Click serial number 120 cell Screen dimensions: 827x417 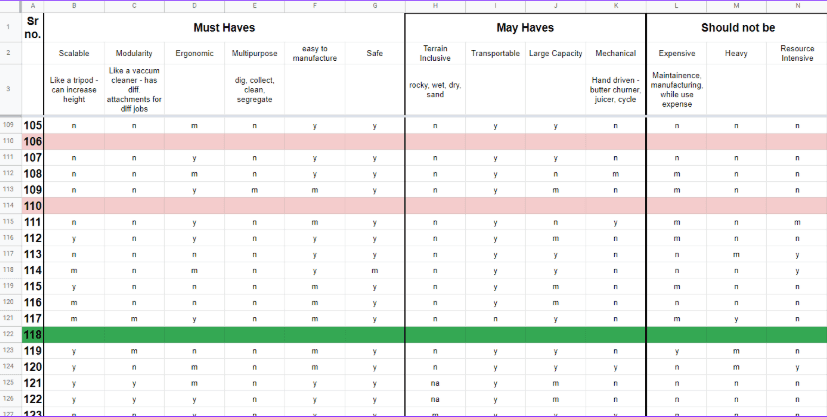tap(33, 366)
